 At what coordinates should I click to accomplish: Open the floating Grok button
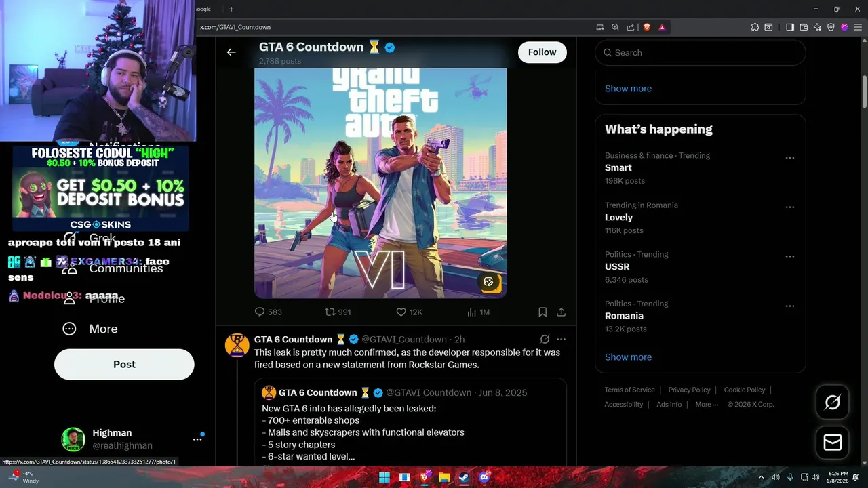[x=832, y=403]
